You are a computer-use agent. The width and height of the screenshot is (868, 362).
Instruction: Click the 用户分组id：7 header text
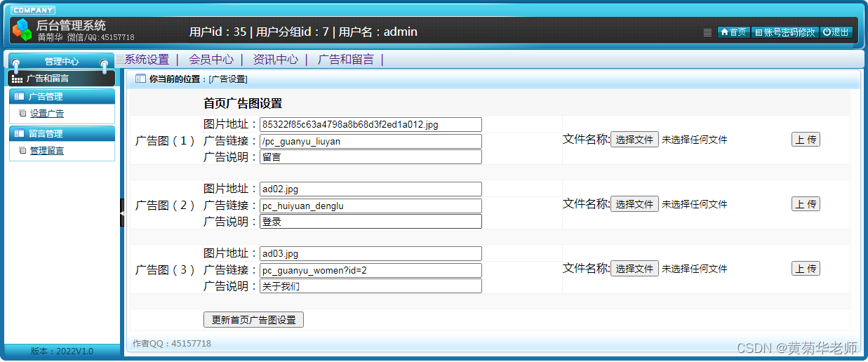(x=293, y=32)
